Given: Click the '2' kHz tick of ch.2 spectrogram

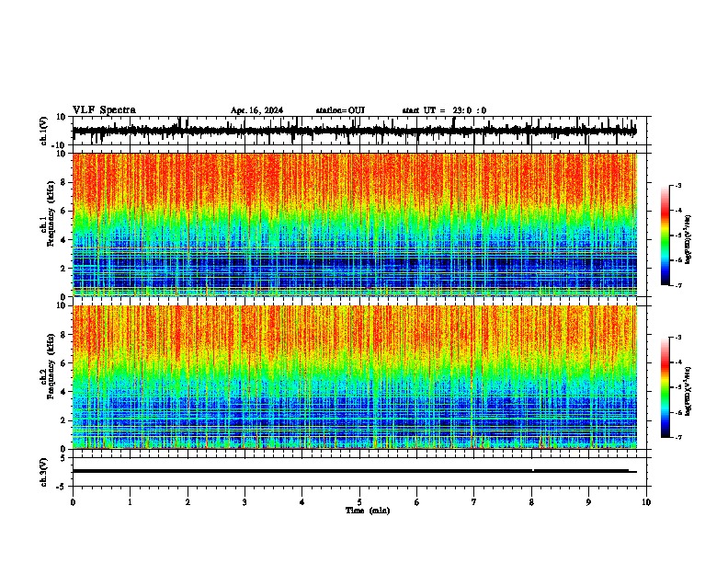Looking at the screenshot, I should [64, 420].
